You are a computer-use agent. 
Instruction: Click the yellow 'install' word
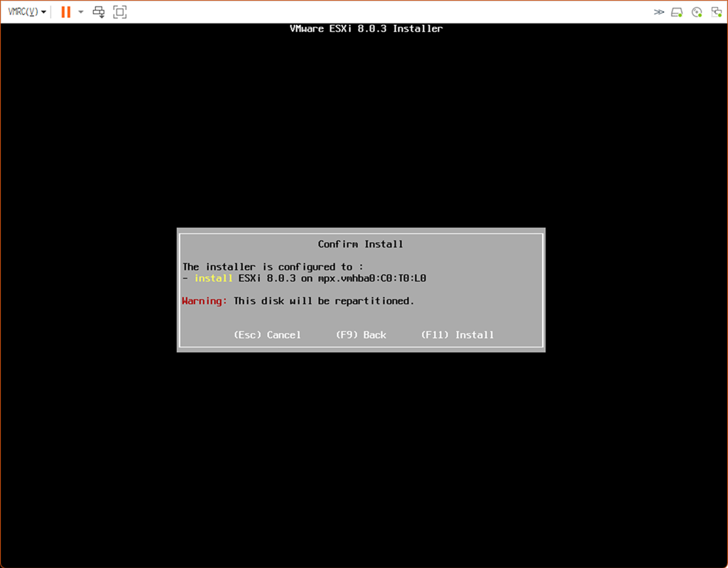(x=213, y=278)
